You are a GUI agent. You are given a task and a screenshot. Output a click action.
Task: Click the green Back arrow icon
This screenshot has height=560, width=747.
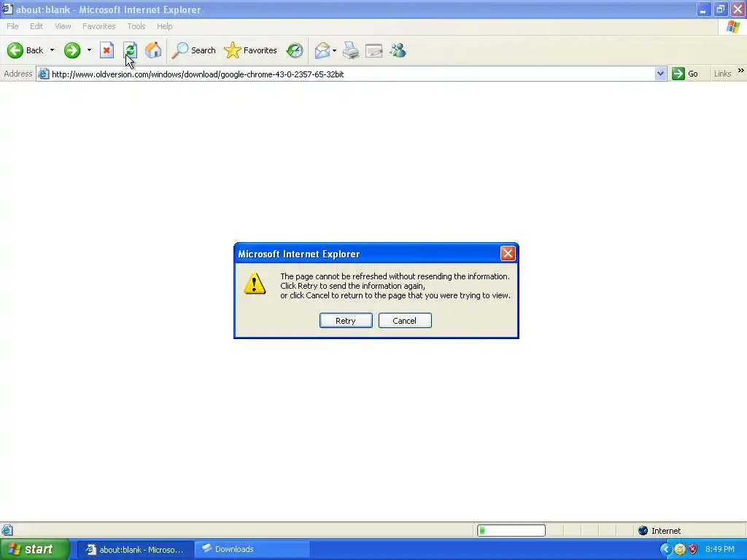pyautogui.click(x=15, y=50)
